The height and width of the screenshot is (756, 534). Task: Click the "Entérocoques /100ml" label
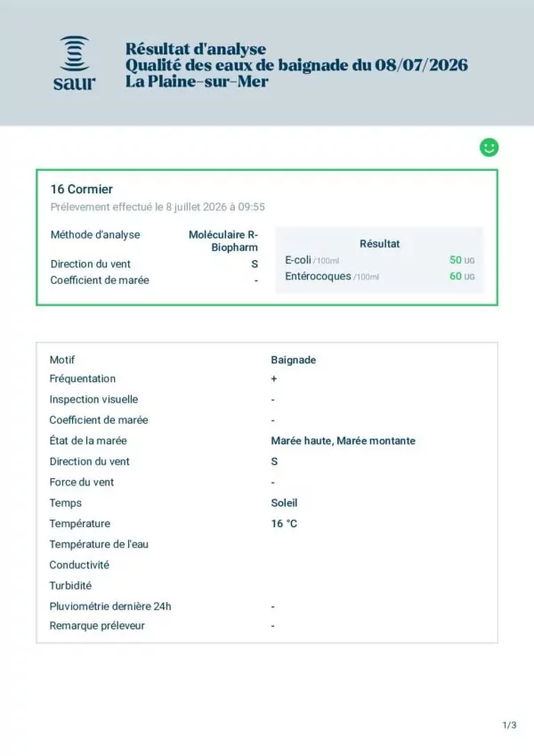[x=332, y=276]
